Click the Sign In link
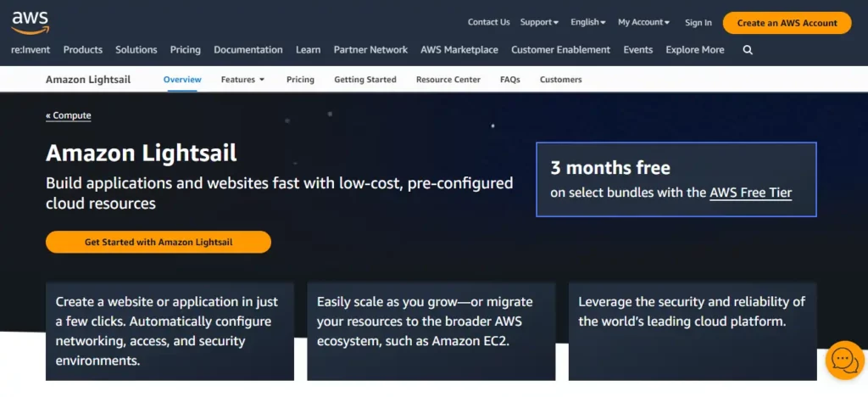This screenshot has width=868, height=397. pos(698,23)
